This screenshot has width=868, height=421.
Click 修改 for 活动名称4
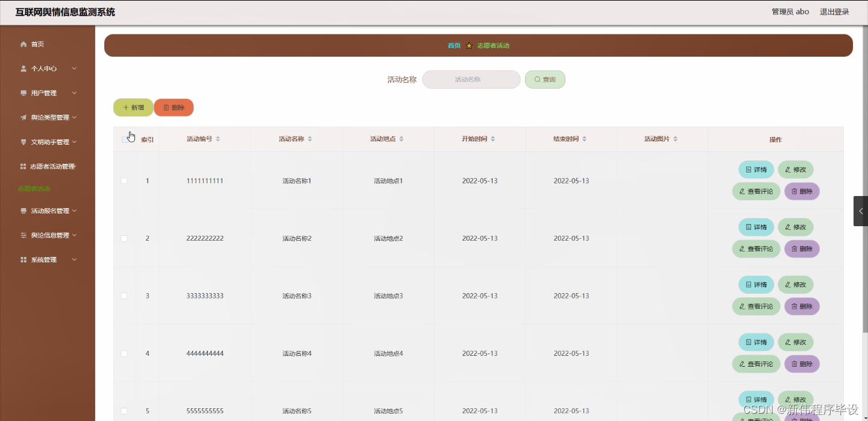click(x=796, y=343)
